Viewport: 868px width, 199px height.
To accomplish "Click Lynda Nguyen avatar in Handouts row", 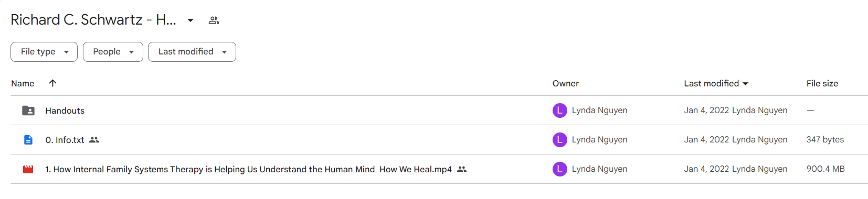I will (560, 110).
